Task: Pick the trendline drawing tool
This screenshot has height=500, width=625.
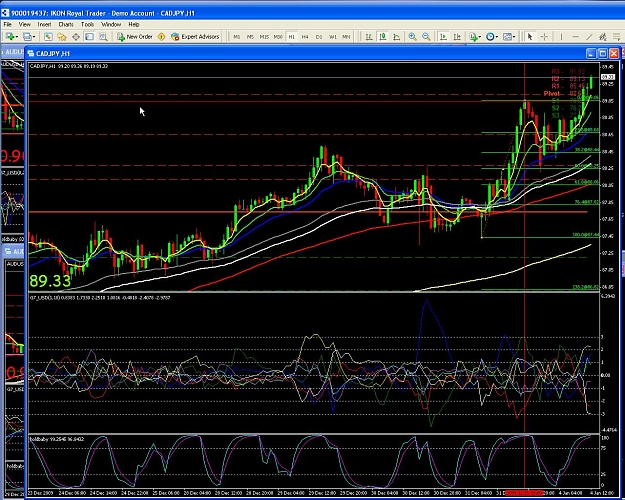Action: [x=590, y=37]
